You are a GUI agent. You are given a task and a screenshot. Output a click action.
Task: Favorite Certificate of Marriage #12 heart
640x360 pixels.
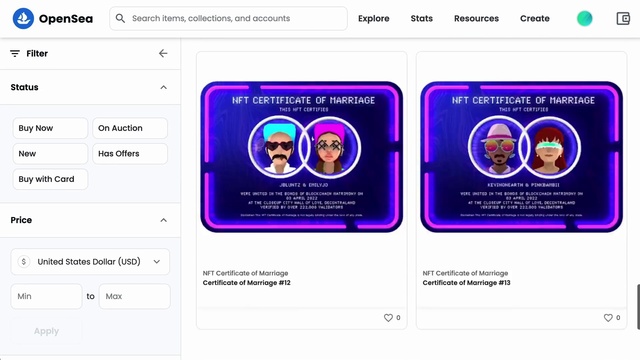pyautogui.click(x=388, y=318)
